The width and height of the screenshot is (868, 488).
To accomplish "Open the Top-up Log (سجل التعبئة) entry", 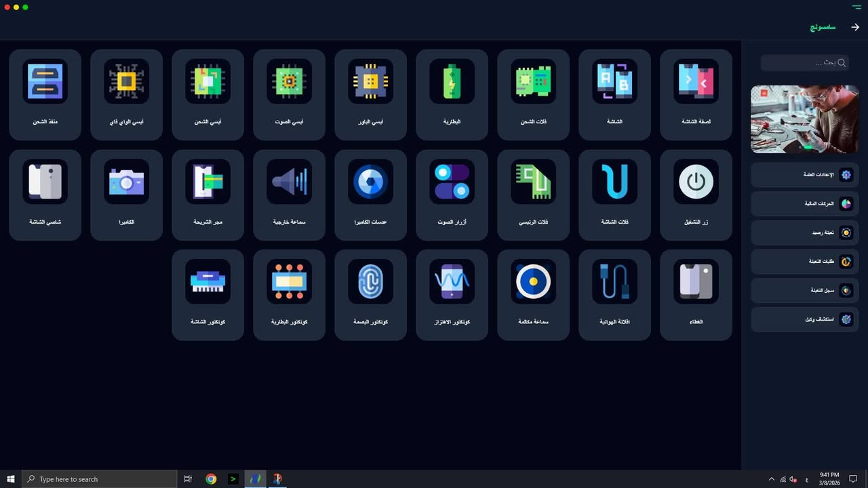I will tap(804, 290).
